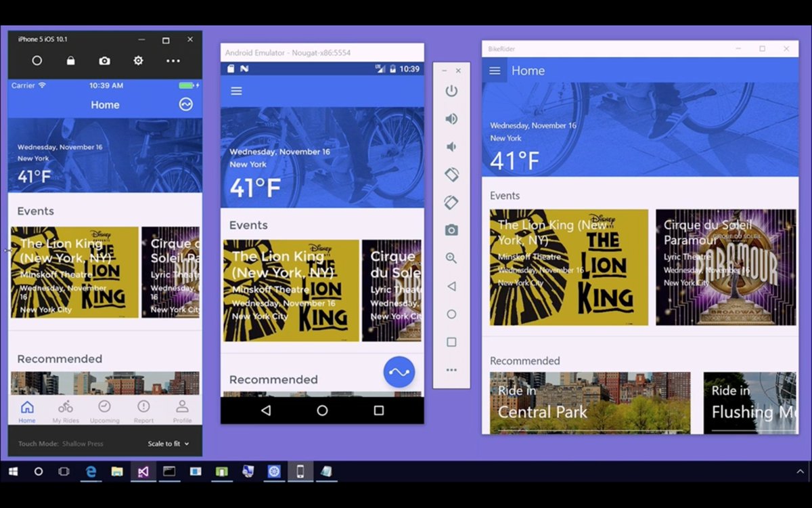Tap the Android home circle in navigation bar
This screenshot has height=508, width=812.
pyautogui.click(x=322, y=410)
